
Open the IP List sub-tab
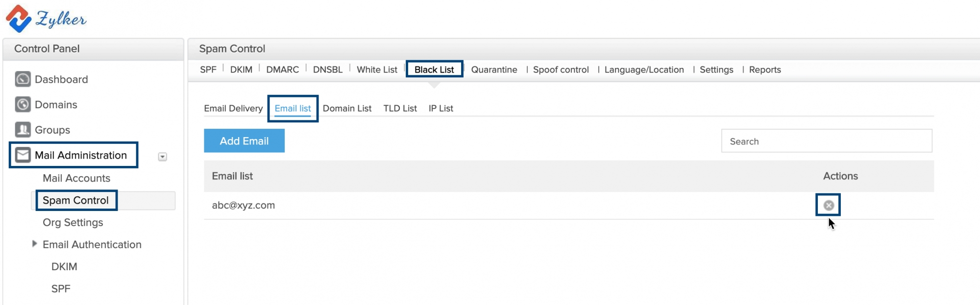pyautogui.click(x=441, y=108)
